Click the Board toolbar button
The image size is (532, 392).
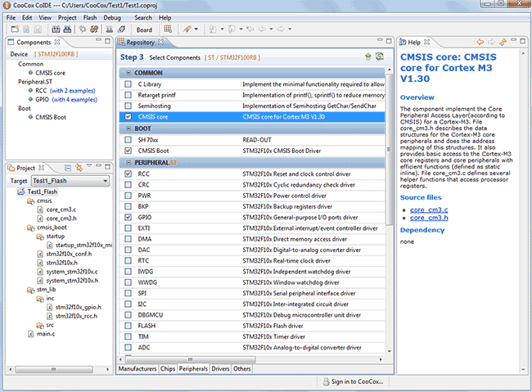point(144,29)
